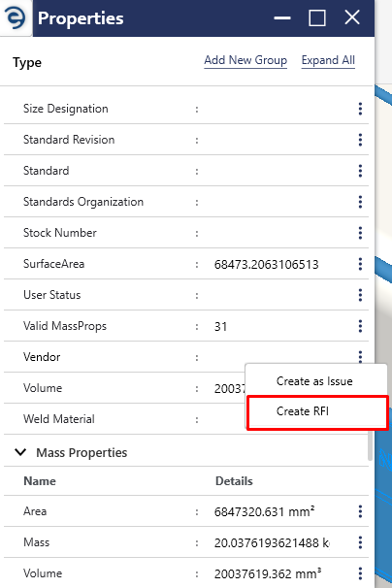Maximize the Properties window
392x588 pixels.
(x=317, y=17)
